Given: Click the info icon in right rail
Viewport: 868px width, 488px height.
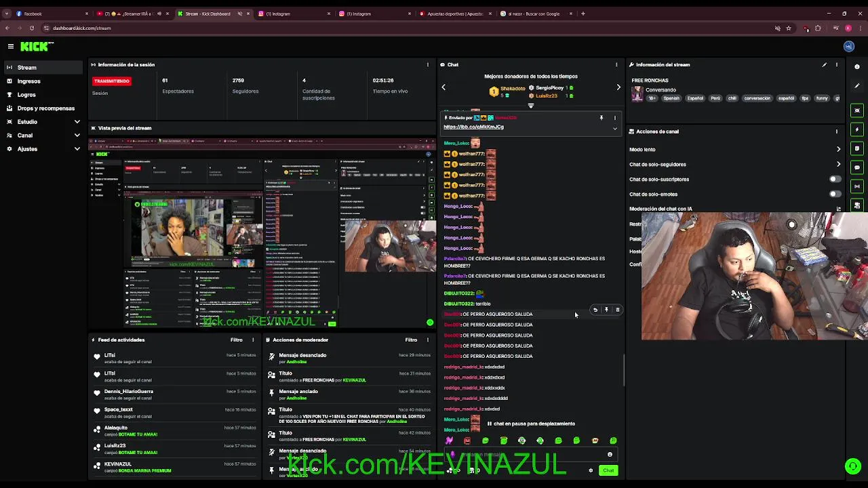Looking at the screenshot, I should pyautogui.click(x=857, y=66).
